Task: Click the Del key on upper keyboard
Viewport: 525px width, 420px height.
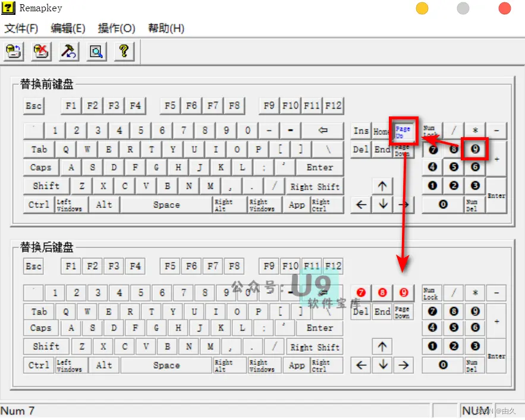Action: [x=361, y=150]
